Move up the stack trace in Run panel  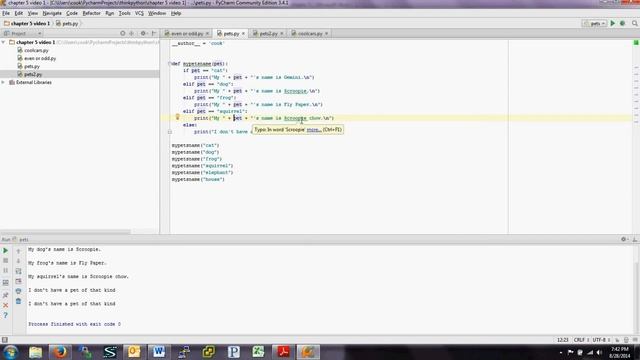[x=18, y=251]
